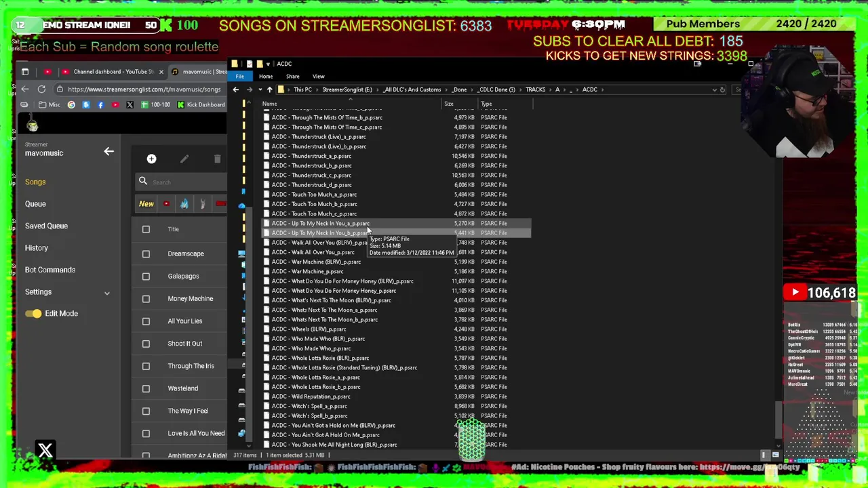
Task: Select ACDC - Wild Reputation_p.psarc file
Action: [x=311, y=396]
